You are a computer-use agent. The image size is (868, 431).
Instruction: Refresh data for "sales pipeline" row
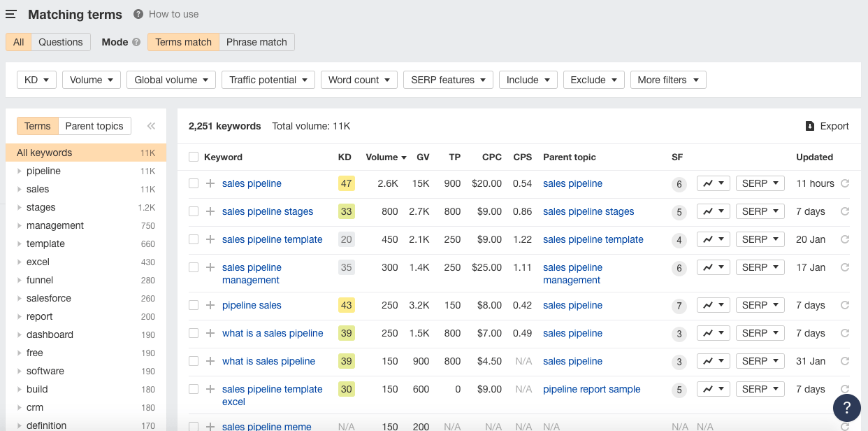tap(844, 183)
